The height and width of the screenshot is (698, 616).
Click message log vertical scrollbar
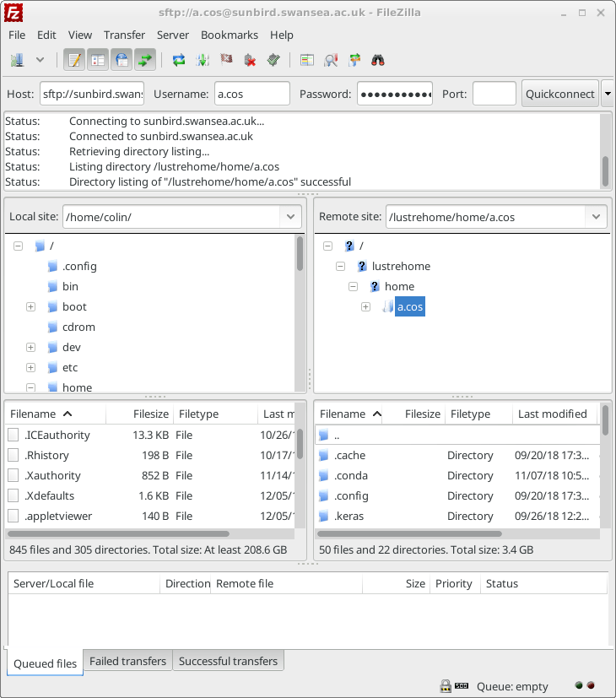[605, 171]
